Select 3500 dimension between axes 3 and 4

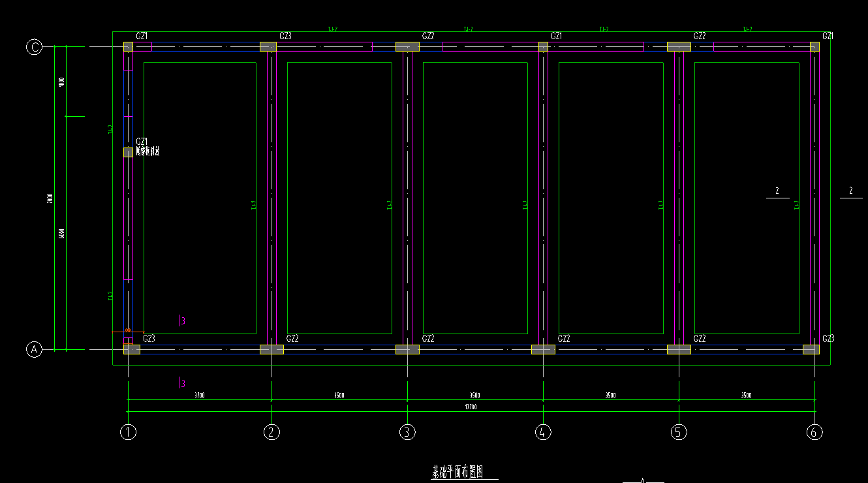(475, 396)
